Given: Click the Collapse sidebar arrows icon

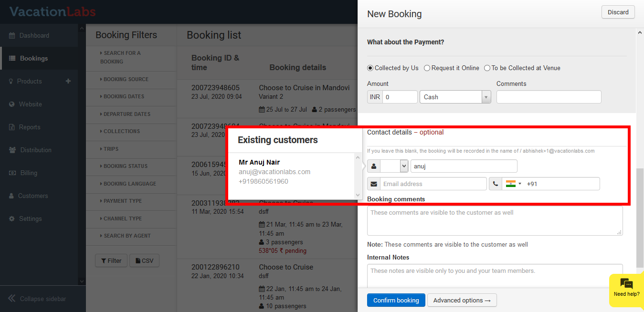Looking at the screenshot, I should (x=12, y=299).
